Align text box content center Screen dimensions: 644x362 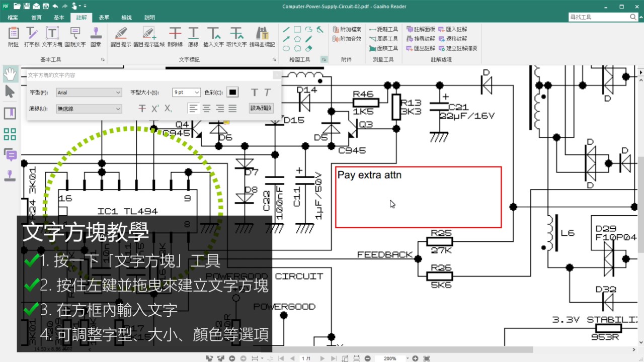(206, 108)
